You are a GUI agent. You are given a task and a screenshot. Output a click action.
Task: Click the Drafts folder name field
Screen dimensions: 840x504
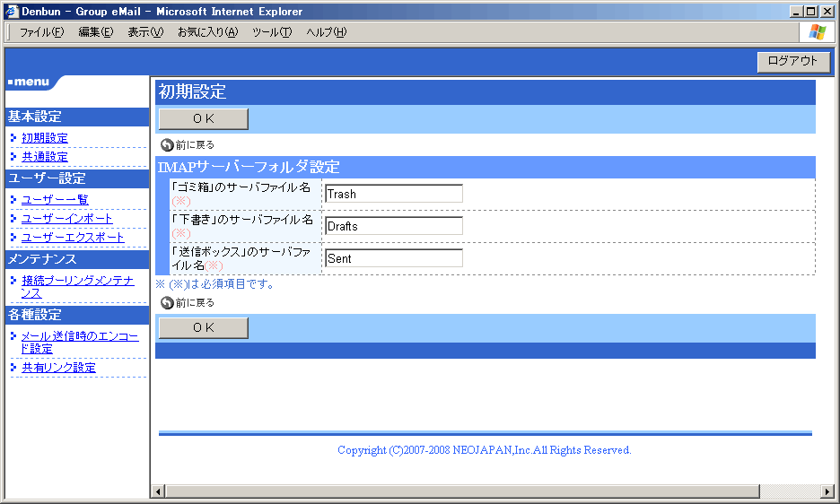pos(394,226)
